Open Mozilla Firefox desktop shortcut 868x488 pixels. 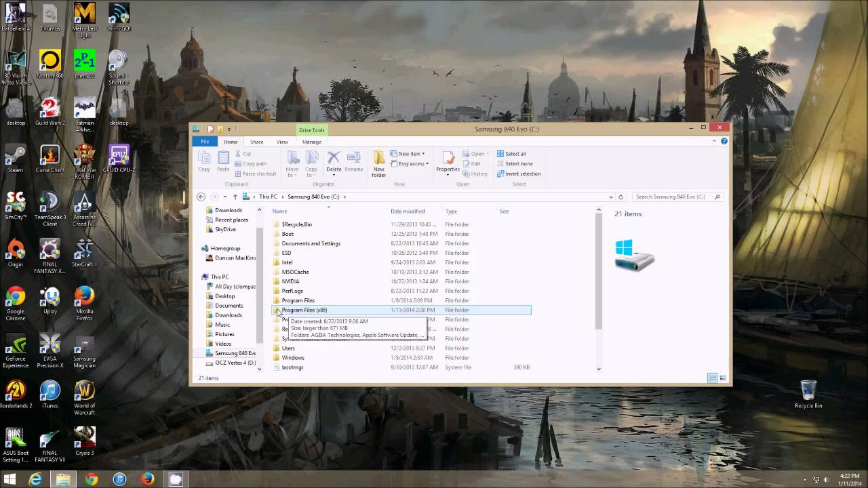coord(84,304)
